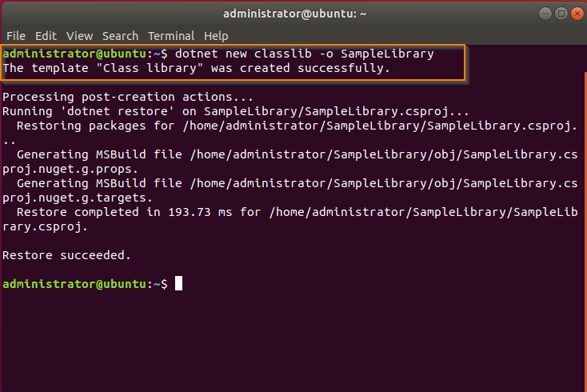
Task: Click the 'Restore succeeded.' output line
Action: click(x=66, y=255)
